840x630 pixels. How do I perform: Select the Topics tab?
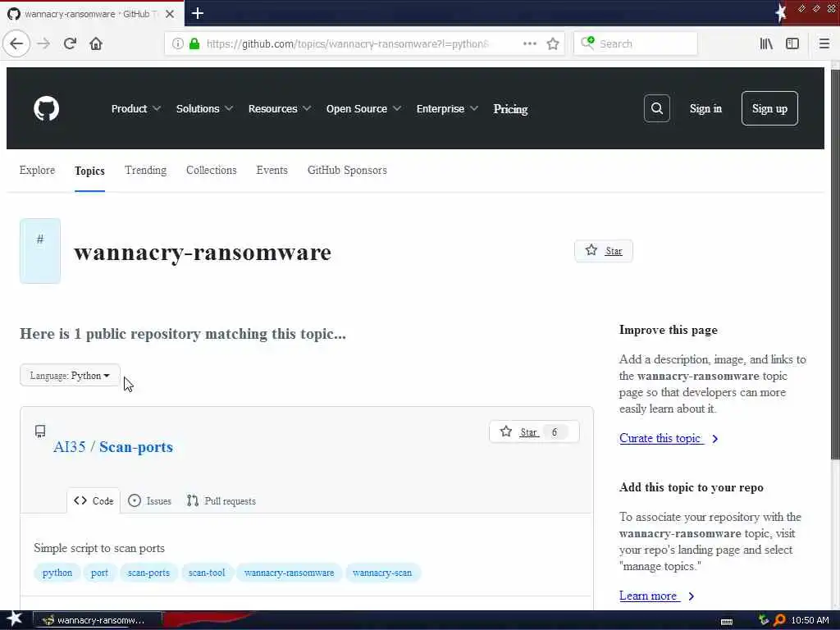(x=89, y=171)
